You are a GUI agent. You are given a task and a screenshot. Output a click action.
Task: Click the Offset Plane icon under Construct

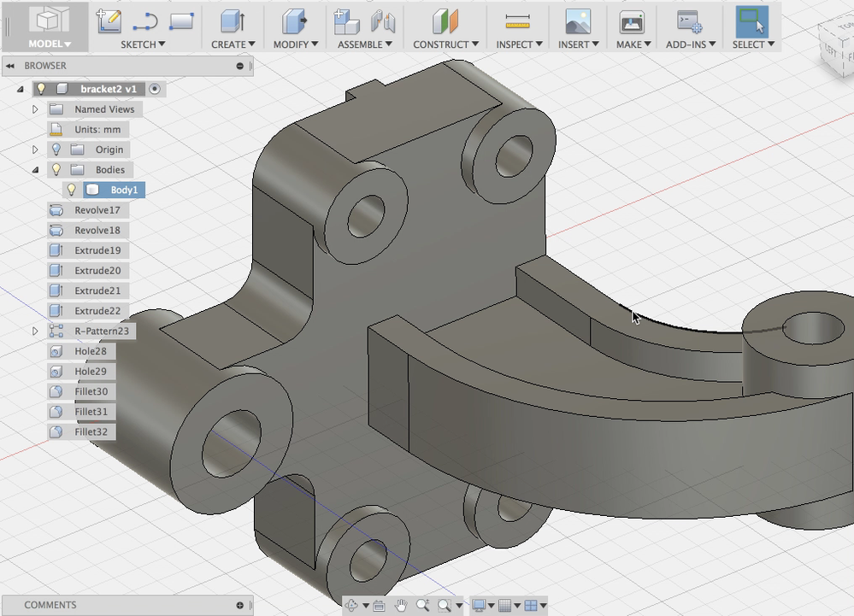[445, 21]
